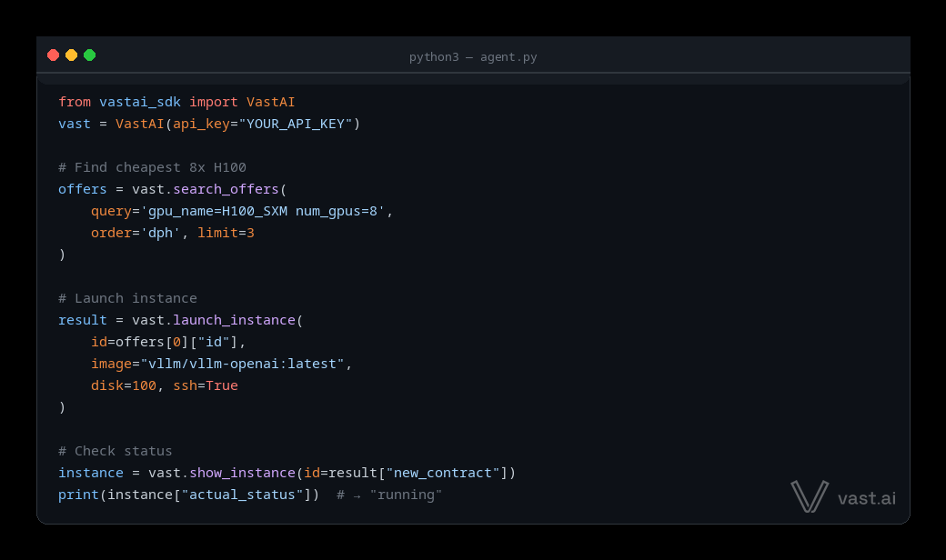Click the green fullscreen traffic light

pyautogui.click(x=89, y=55)
